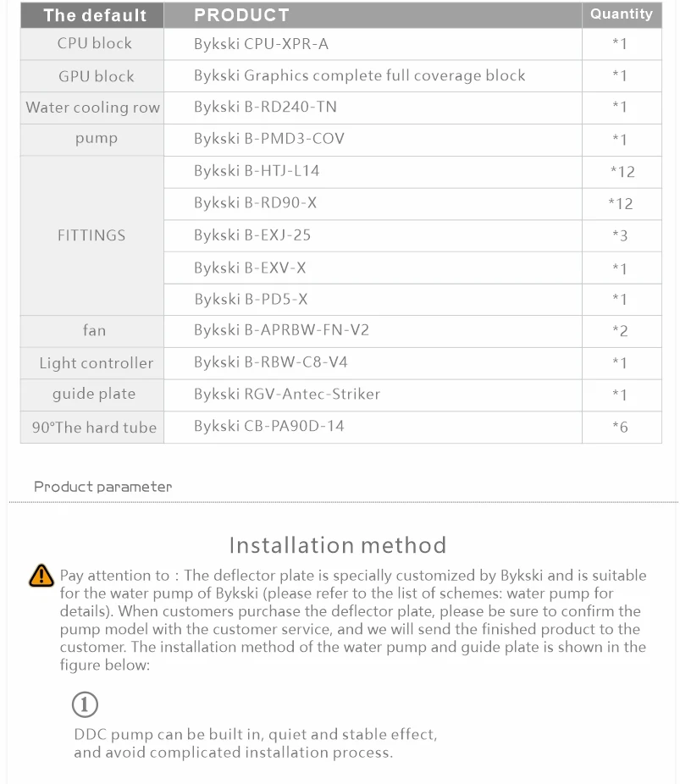
Task: Click the "The default" column header
Action: (94, 15)
